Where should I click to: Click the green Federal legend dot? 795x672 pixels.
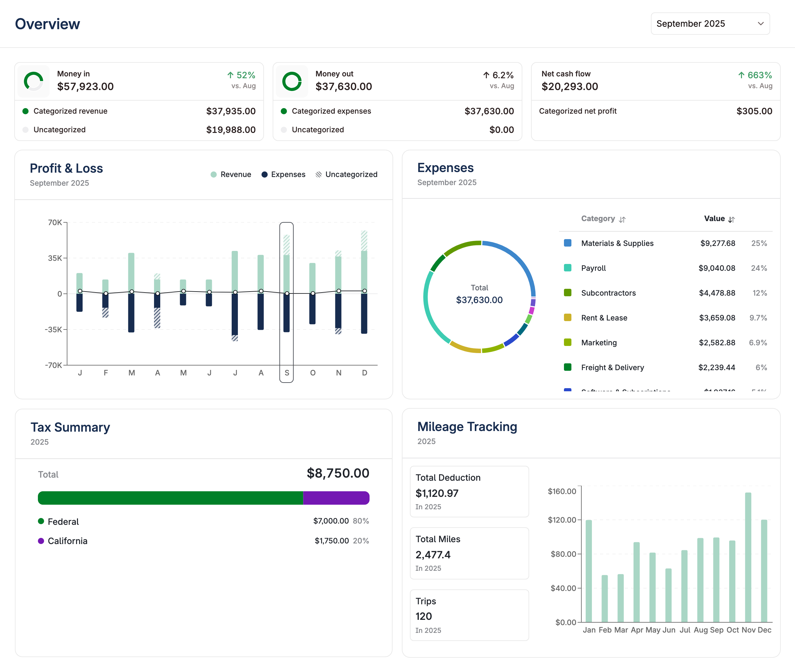pos(41,521)
